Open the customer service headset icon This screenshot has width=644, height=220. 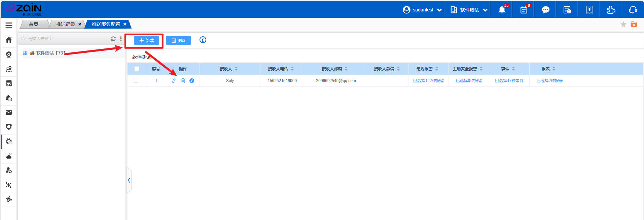click(633, 10)
